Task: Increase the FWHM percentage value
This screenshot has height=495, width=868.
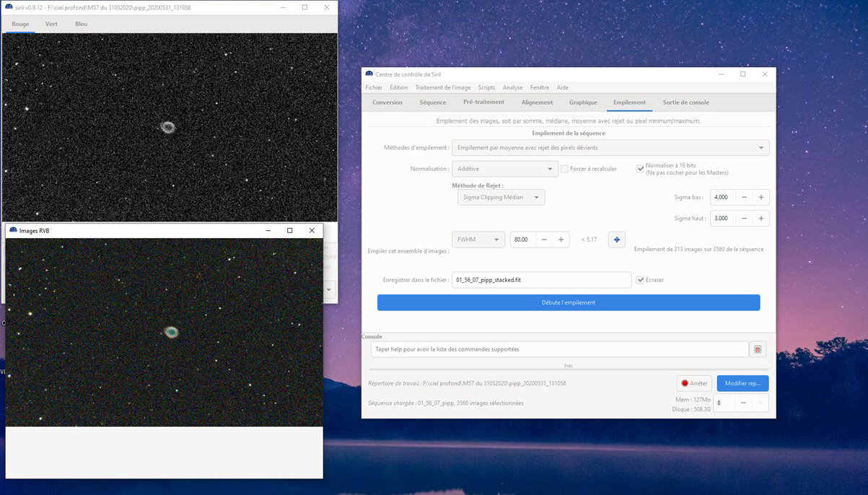Action: point(561,240)
